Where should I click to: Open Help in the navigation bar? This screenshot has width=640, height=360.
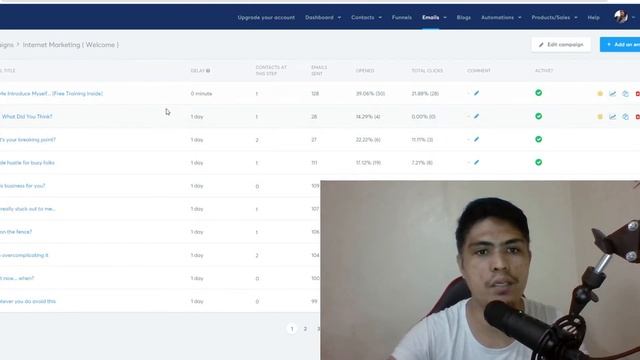(x=593, y=18)
